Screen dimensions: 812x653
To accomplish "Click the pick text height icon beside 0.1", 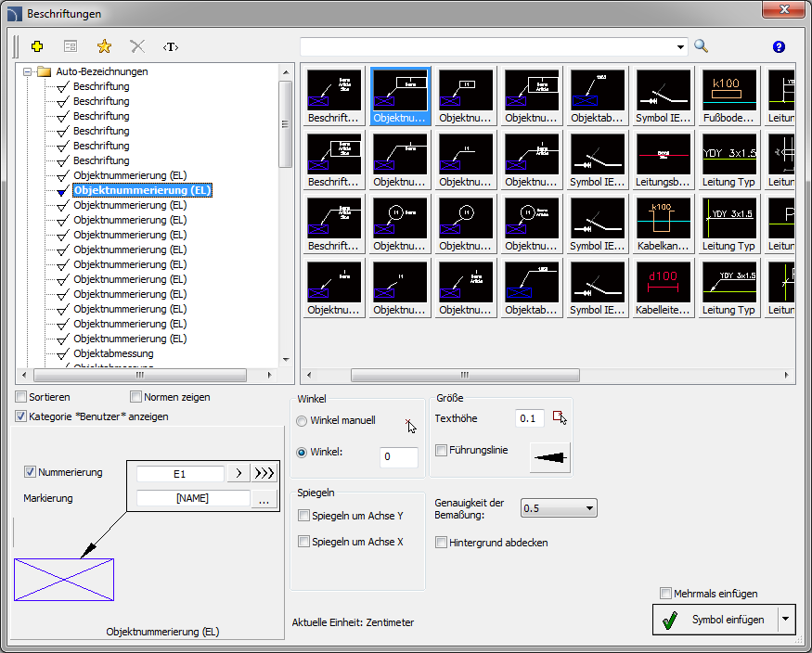I will [559, 418].
